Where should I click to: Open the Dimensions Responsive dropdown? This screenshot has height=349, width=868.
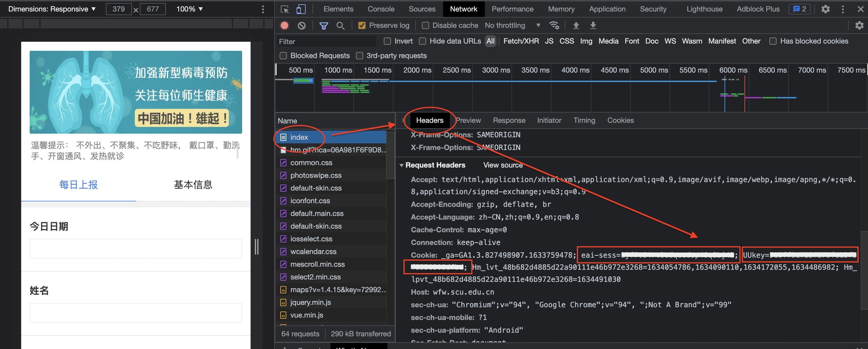pyautogui.click(x=52, y=9)
